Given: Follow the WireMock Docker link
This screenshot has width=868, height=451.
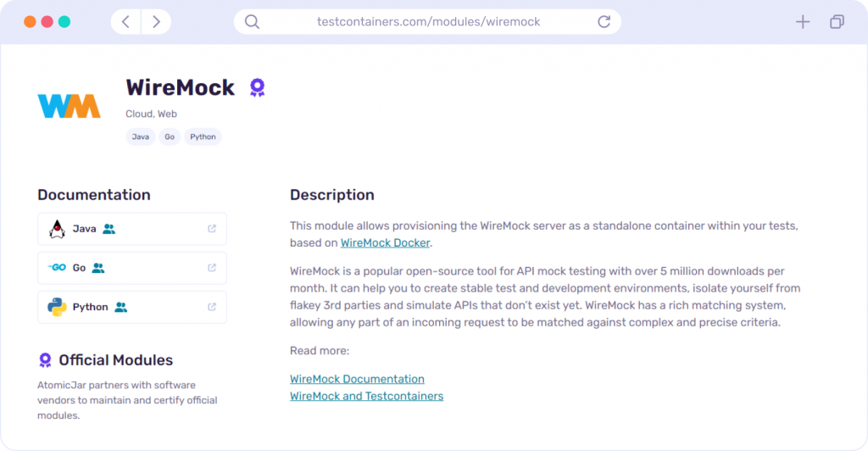Looking at the screenshot, I should click(386, 243).
